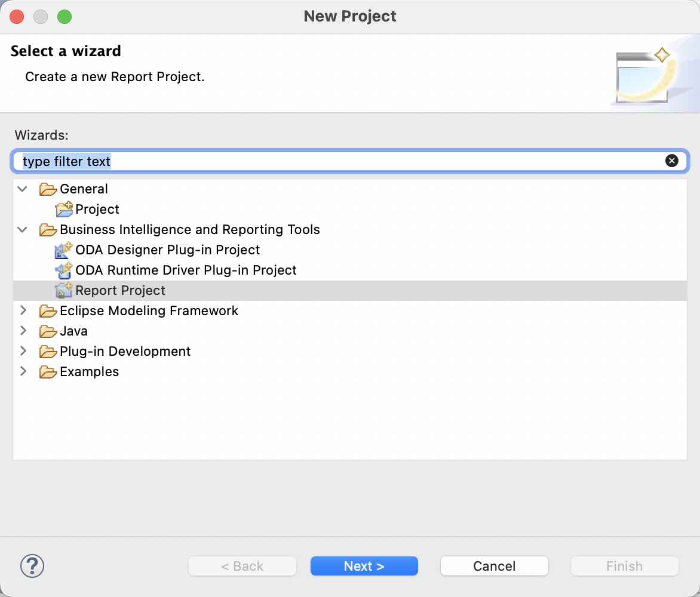Click the new Project wizard icon
This screenshot has height=597, width=700.
64,210
